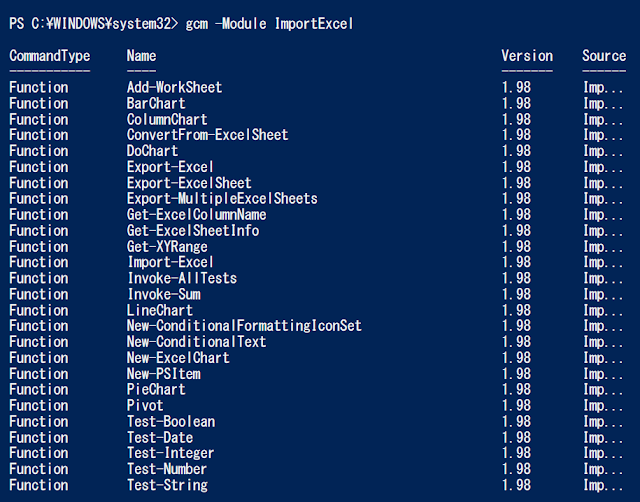Image resolution: width=640 pixels, height=502 pixels.
Task: Select Export-MultipleExcelSheets function text
Action: [x=222, y=199]
